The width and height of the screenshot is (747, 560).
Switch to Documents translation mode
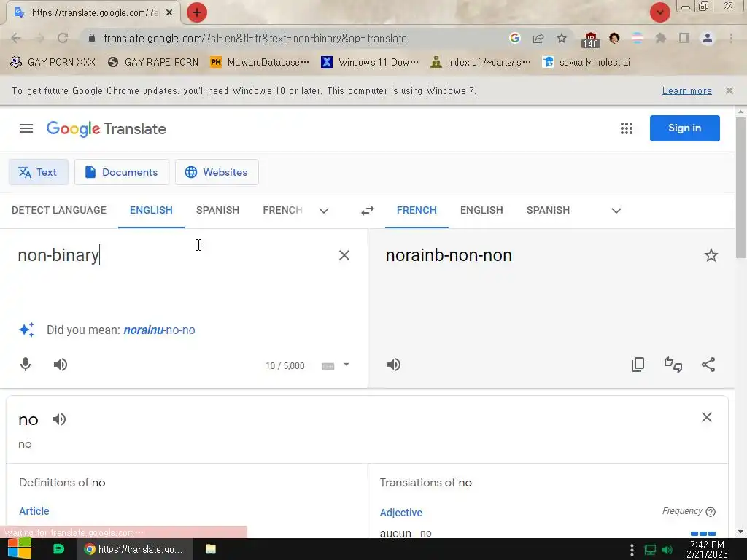click(x=122, y=172)
